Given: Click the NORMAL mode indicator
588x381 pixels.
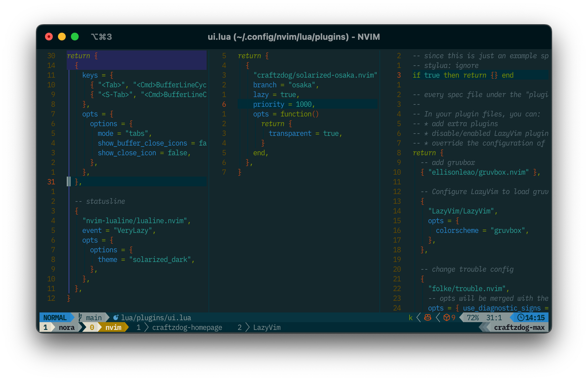Looking at the screenshot, I should click(55, 318).
